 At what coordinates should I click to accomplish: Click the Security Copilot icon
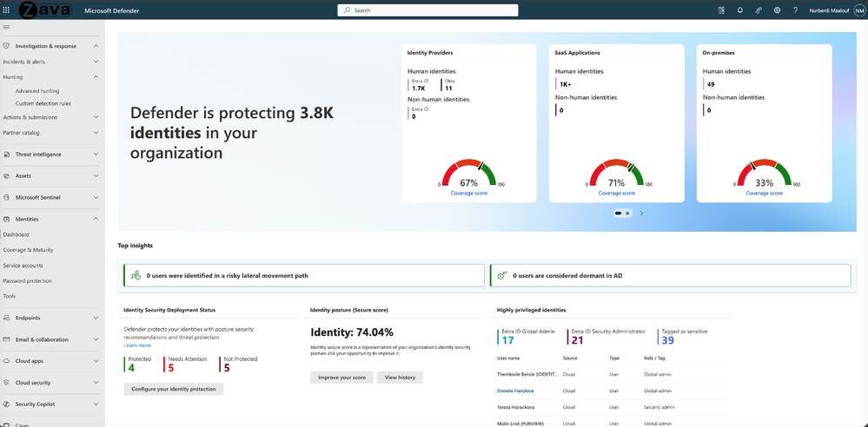7,404
